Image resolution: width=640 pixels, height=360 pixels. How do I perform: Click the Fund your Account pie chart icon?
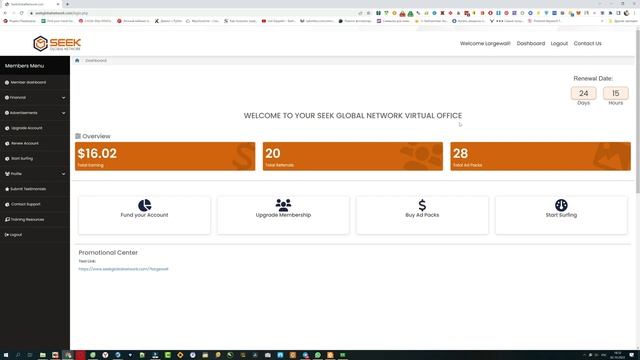tap(144, 205)
